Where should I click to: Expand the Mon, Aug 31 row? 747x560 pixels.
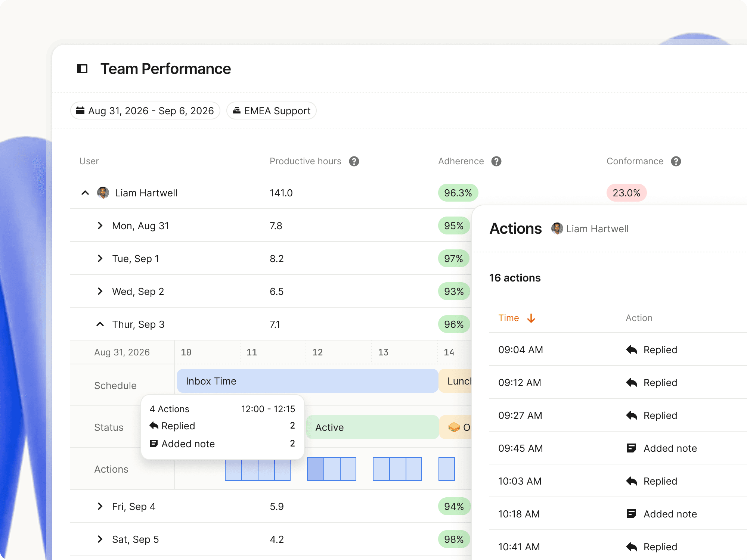[100, 225]
